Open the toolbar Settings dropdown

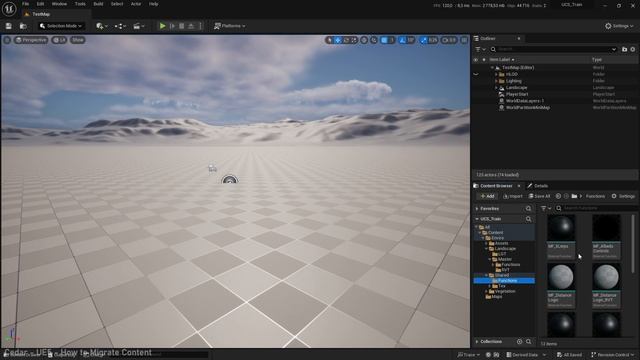[x=619, y=26]
